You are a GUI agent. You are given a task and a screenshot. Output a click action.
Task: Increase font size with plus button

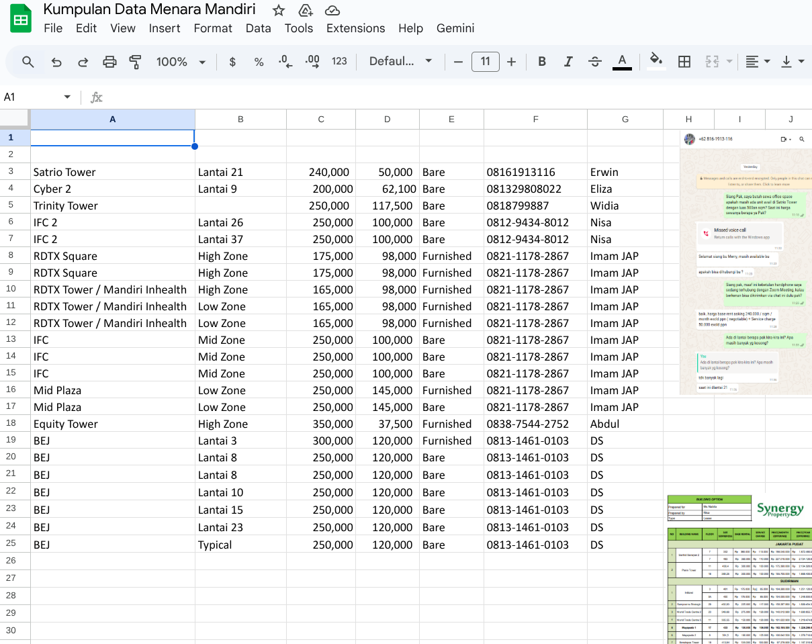coord(512,62)
